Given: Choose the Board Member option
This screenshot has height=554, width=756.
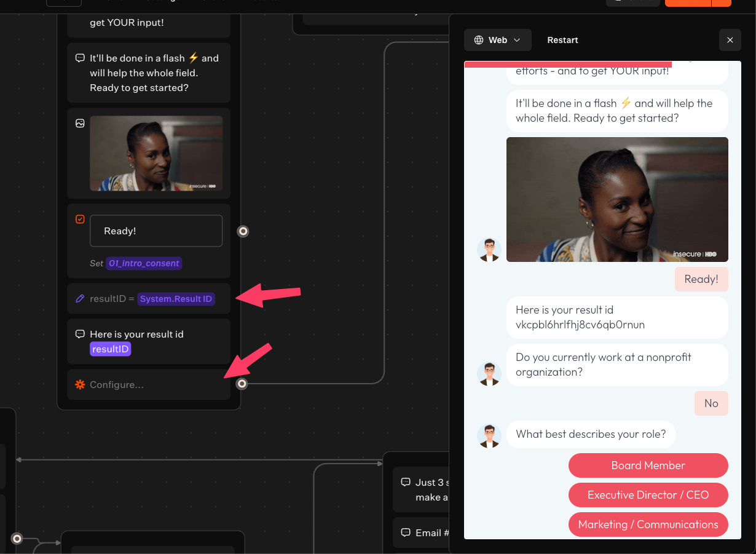Looking at the screenshot, I should point(648,465).
